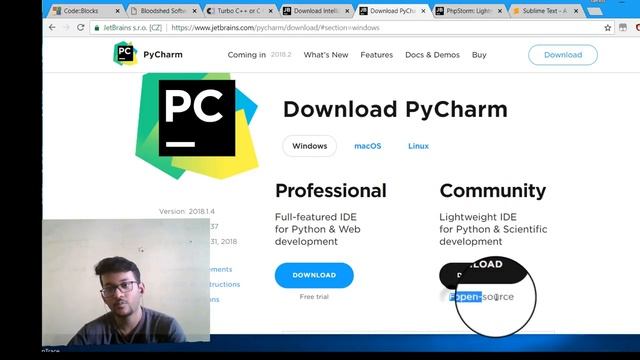Select the Linux platform option

418,146
